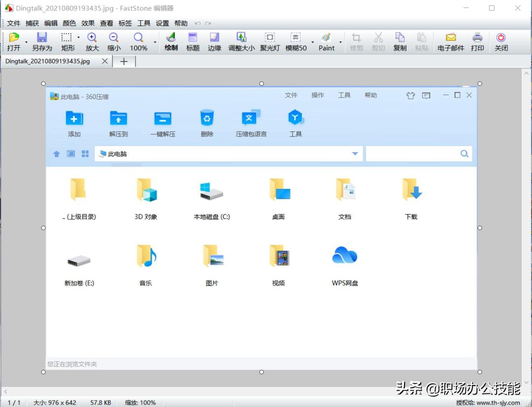This screenshot has width=532, height=407.
Task: Click the 缩小 zoom out icon
Action: tap(114, 42)
